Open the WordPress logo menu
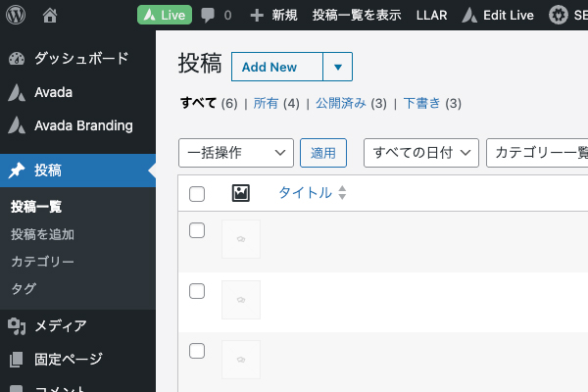 [x=16, y=15]
